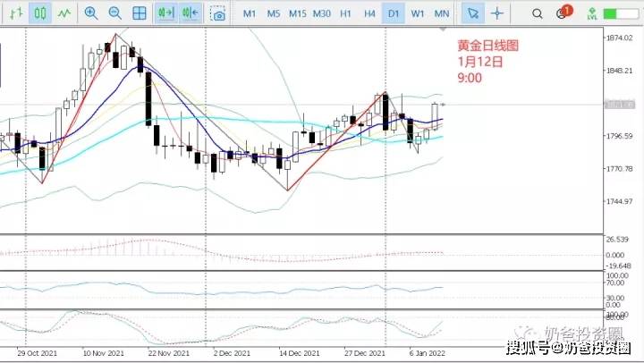Switch to line chart display
The height and width of the screenshot is (363, 644).
tap(64, 13)
